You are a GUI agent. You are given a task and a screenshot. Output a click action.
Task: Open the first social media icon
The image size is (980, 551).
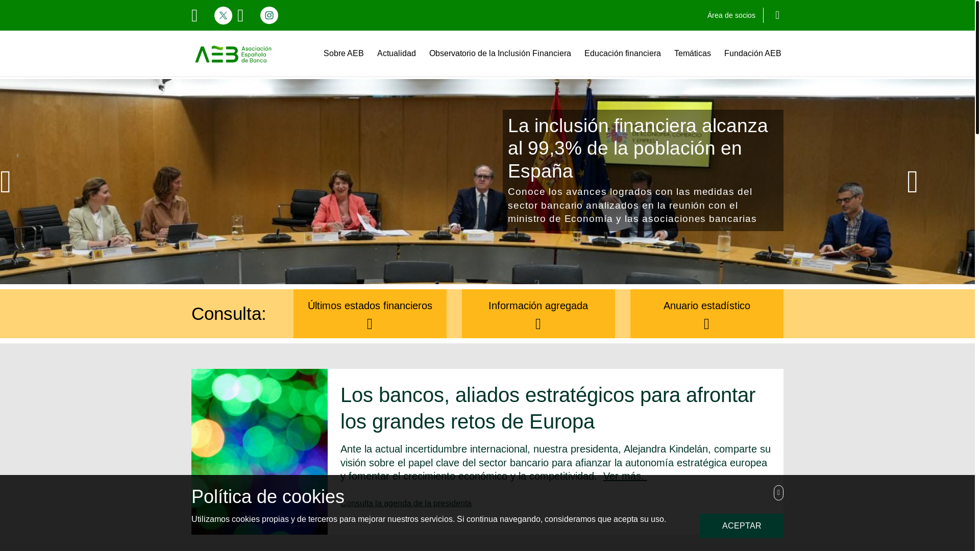pyautogui.click(x=194, y=15)
